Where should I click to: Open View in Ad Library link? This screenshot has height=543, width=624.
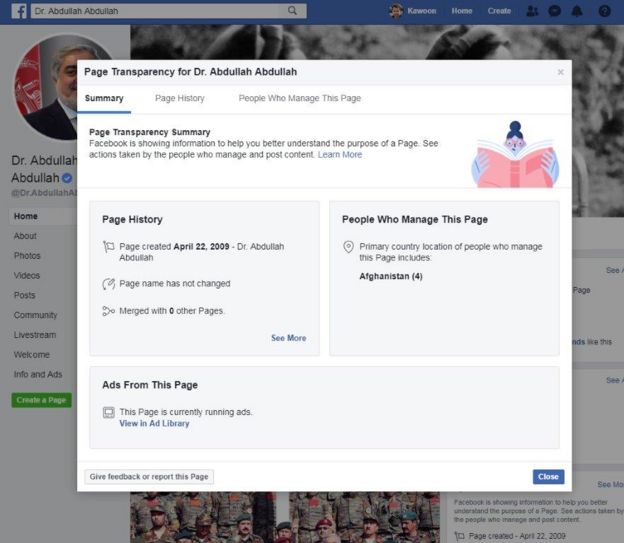tap(154, 424)
